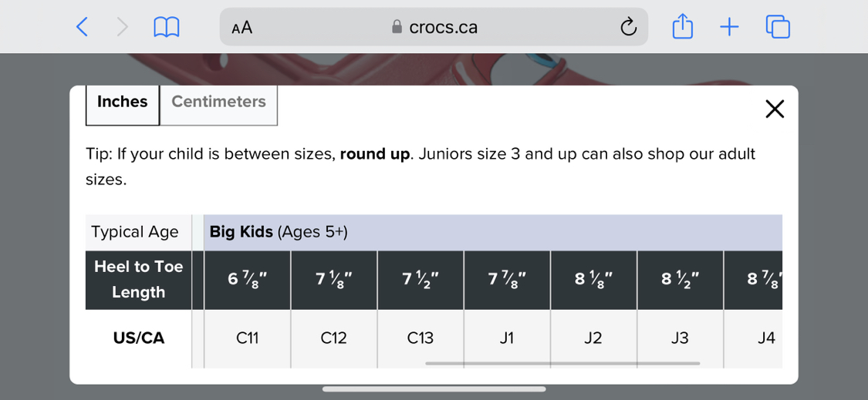The image size is (868, 400).
Task: Open the share sheet icon
Action: [x=682, y=28]
